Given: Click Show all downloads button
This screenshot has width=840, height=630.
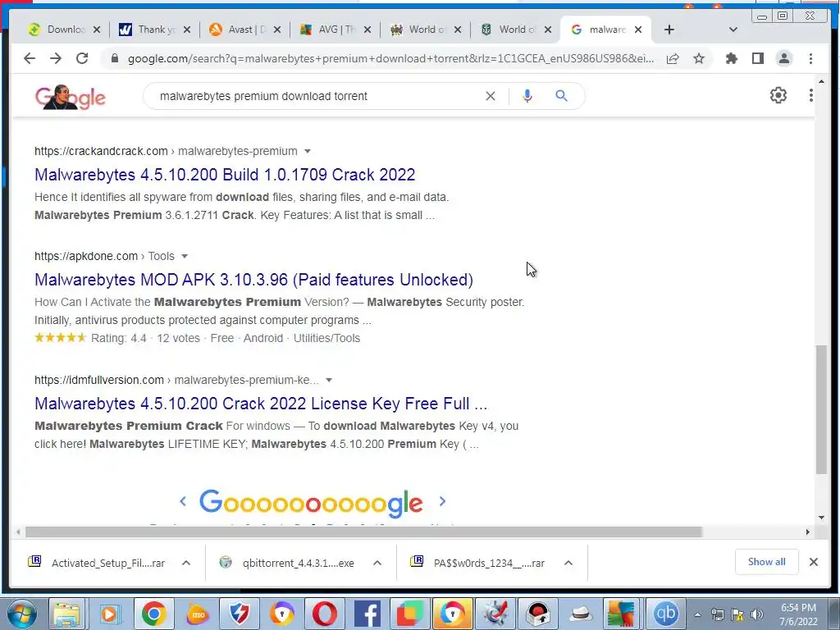Looking at the screenshot, I should coord(767,562).
